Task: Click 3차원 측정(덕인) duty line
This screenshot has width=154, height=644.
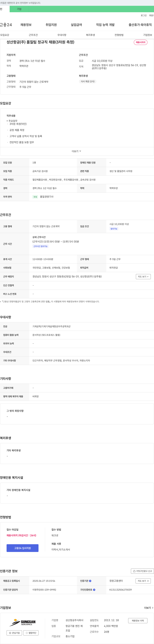Action: 18,124
